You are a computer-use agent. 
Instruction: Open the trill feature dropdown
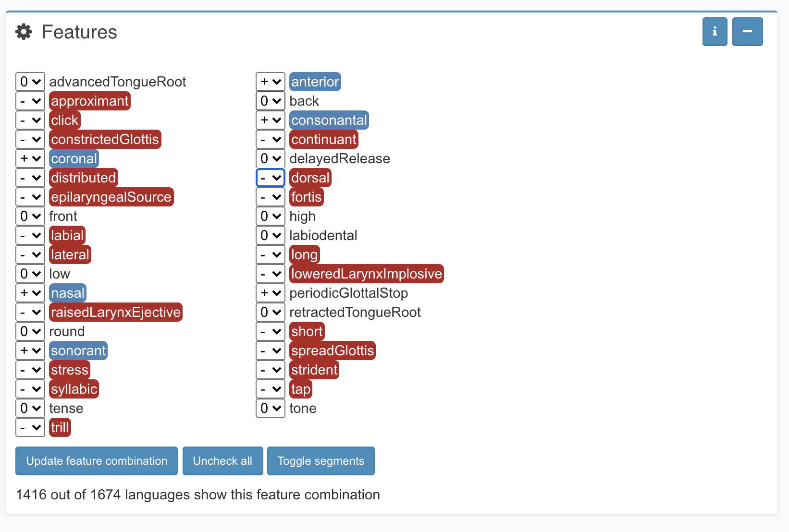(x=30, y=427)
